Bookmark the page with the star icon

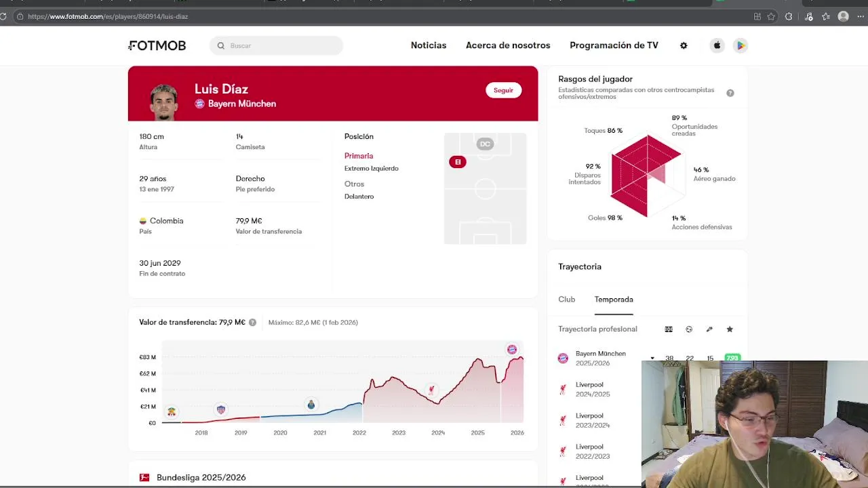[771, 16]
